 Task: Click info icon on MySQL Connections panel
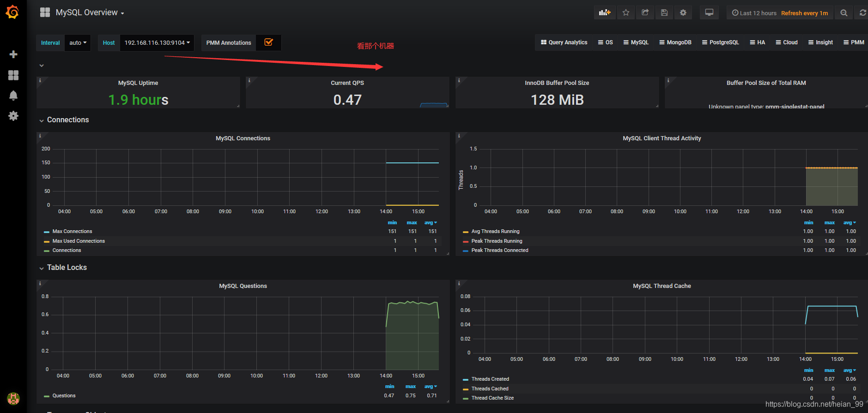40,136
